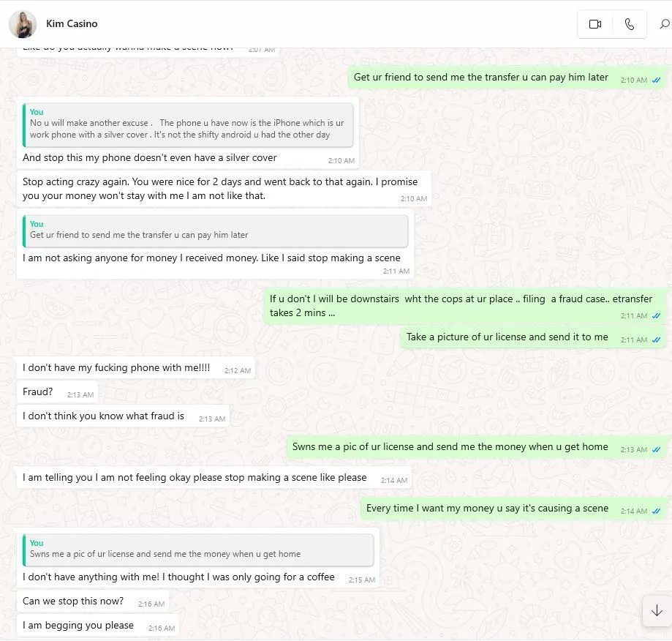
Task: Click read receipt on 'Get ur friend' message
Action: (656, 80)
